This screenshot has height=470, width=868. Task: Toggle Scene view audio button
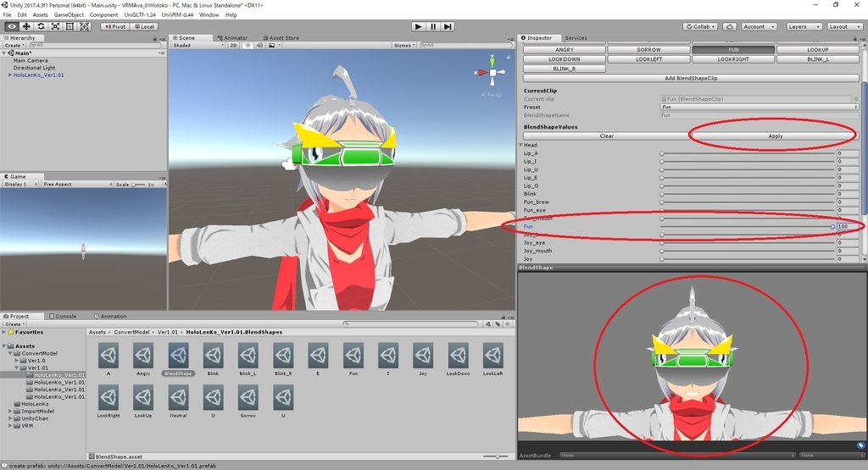click(x=259, y=46)
